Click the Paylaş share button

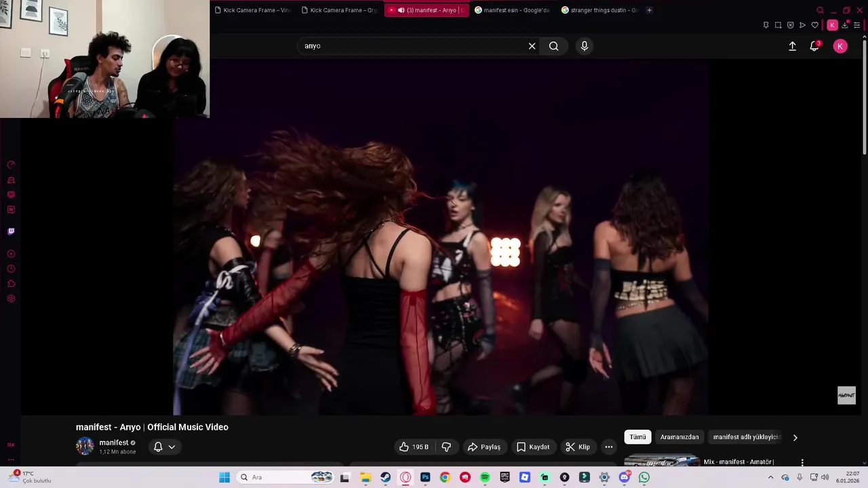pyautogui.click(x=484, y=447)
